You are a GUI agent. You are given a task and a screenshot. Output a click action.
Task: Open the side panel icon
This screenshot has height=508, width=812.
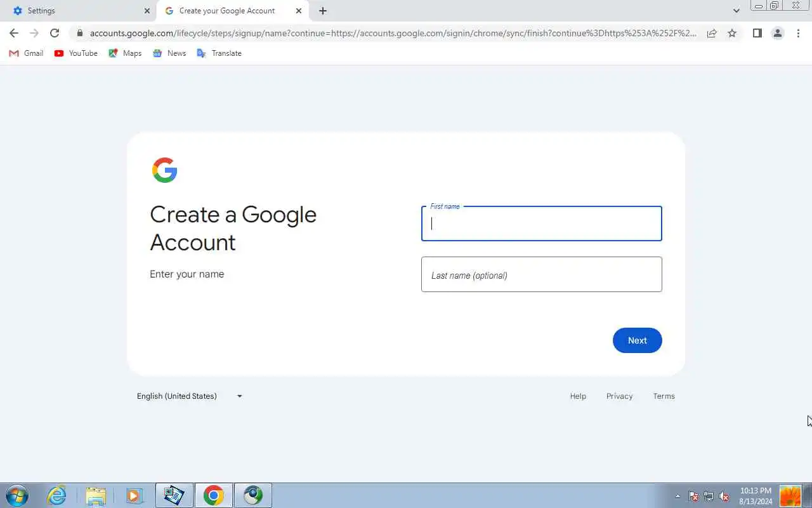click(x=757, y=33)
